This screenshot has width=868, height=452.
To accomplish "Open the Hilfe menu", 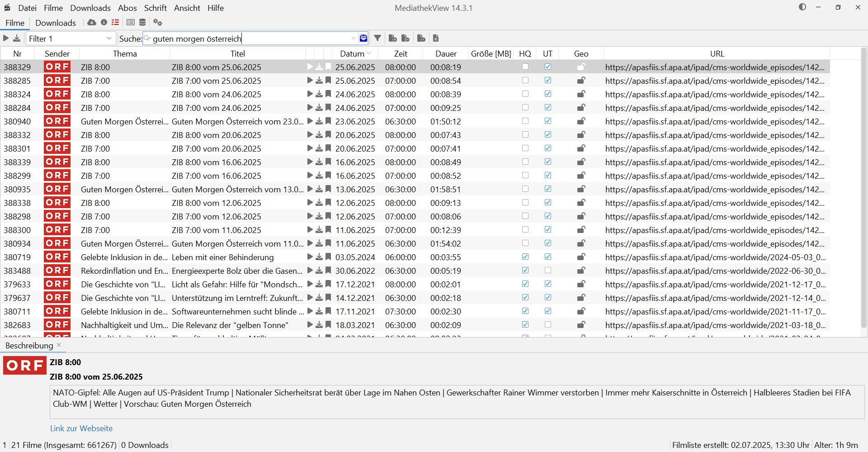I will pos(216,8).
